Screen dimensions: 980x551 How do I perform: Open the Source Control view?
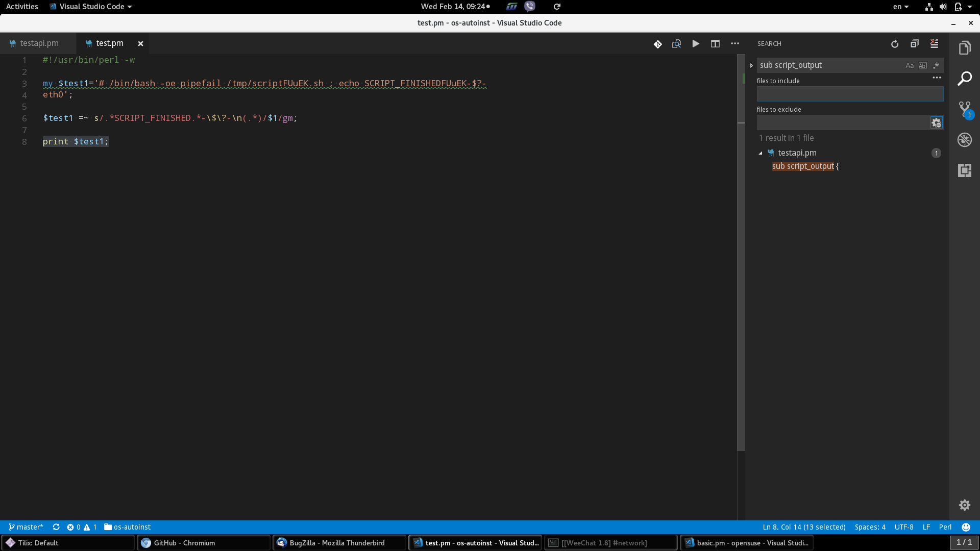pyautogui.click(x=965, y=110)
